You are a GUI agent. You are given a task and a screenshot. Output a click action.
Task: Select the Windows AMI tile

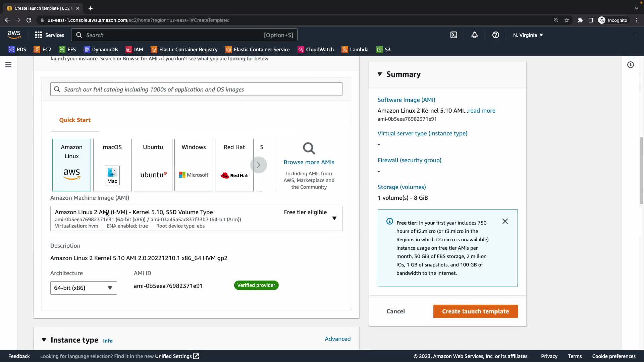tap(194, 165)
